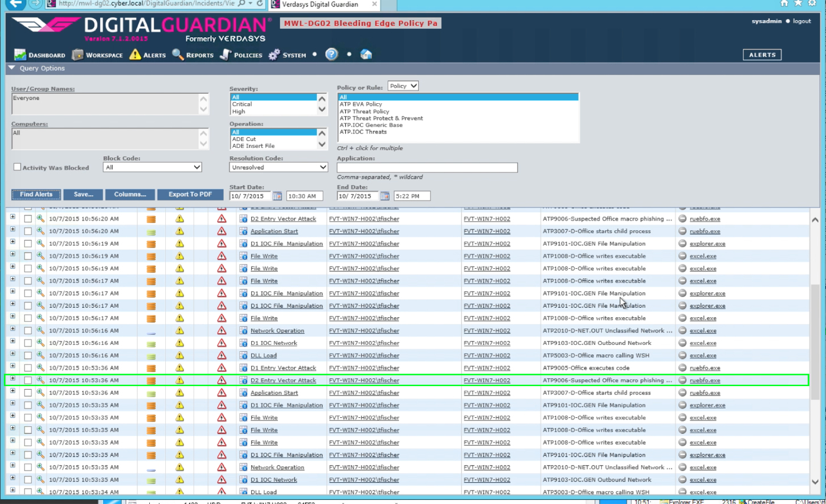
Task: Open the Workspace menu
Action: pos(97,55)
